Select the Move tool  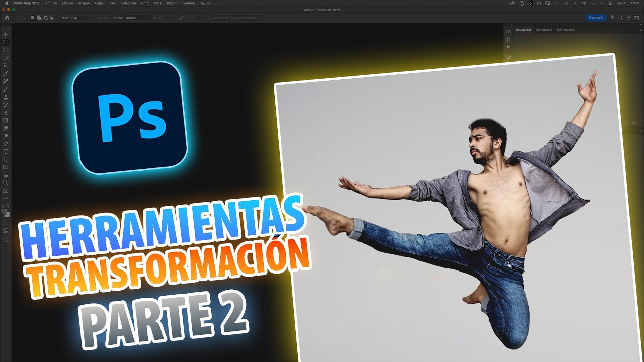[x=6, y=35]
